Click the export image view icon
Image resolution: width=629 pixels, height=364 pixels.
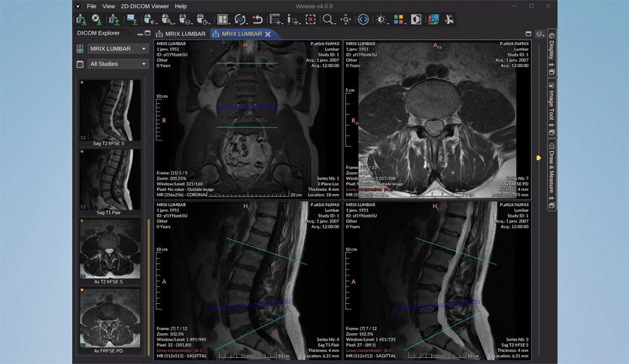pyautogui.click(x=132, y=20)
